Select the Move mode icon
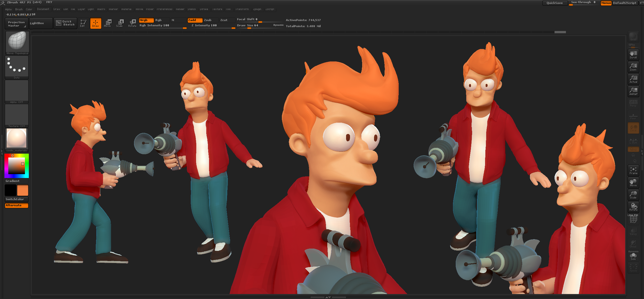This screenshot has height=299, width=644. click(107, 23)
